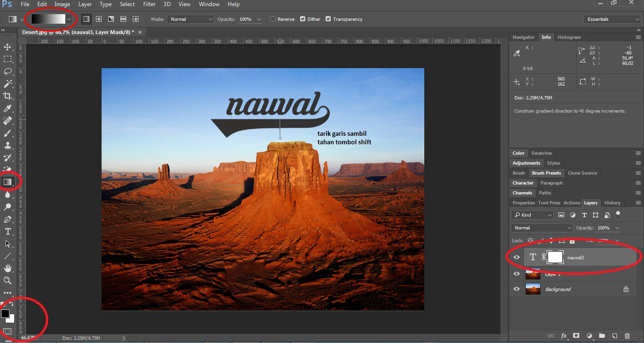This screenshot has height=343, width=644.
Task: Delete layer using the trash icon
Action: pyautogui.click(x=627, y=336)
